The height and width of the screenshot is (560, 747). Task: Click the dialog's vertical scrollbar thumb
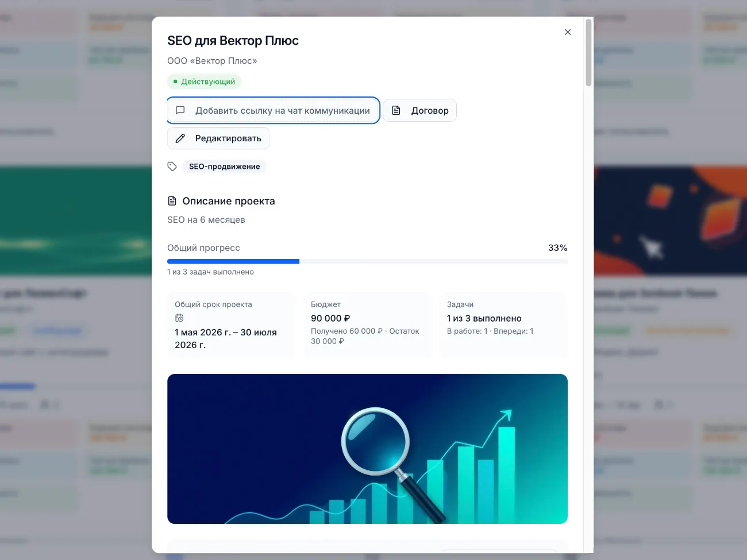(588, 53)
